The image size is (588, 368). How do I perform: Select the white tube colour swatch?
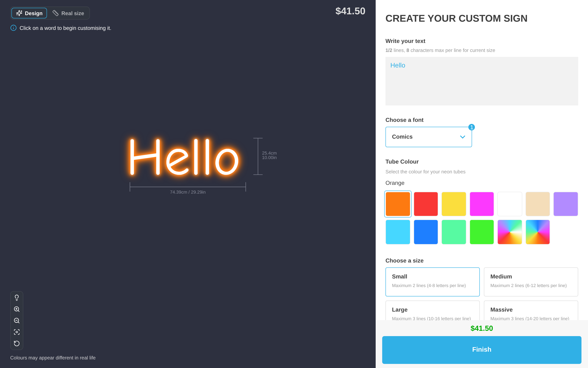pyautogui.click(x=510, y=204)
